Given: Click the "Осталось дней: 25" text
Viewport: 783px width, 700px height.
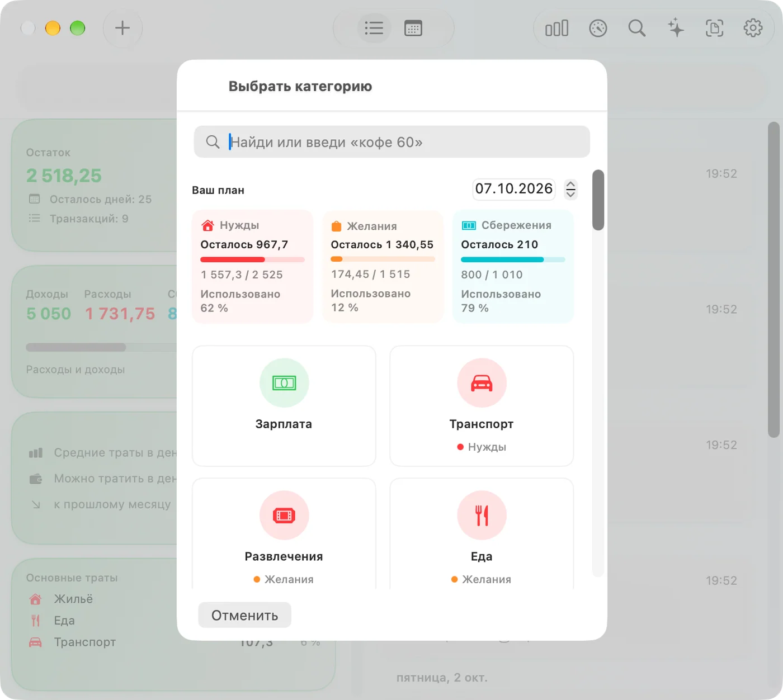Looking at the screenshot, I should coord(101,199).
